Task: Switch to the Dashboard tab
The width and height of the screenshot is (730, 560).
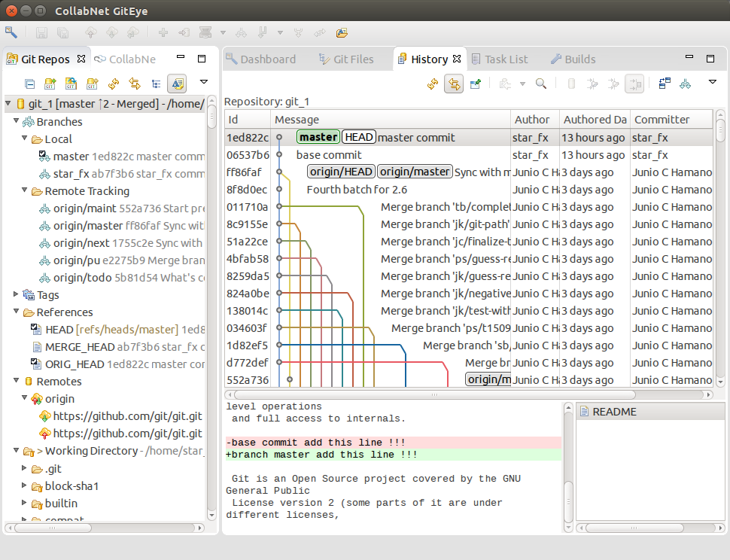Action: 260,59
